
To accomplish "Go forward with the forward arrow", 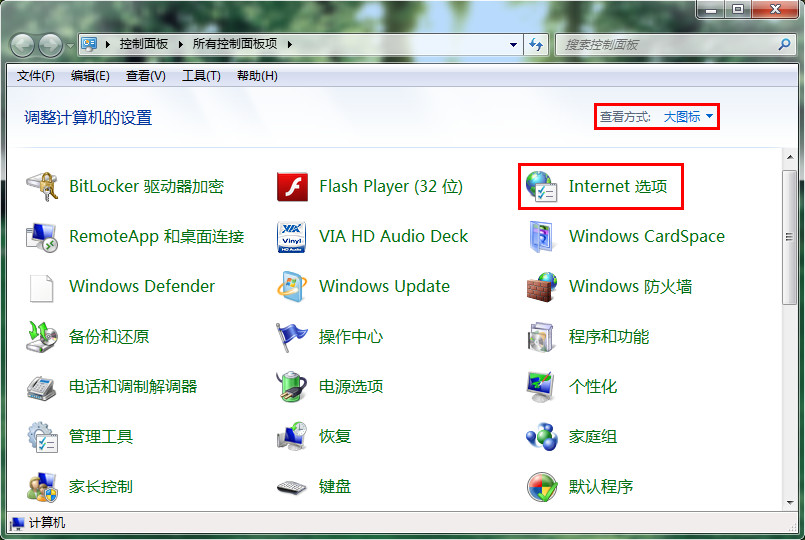I will pyautogui.click(x=50, y=45).
